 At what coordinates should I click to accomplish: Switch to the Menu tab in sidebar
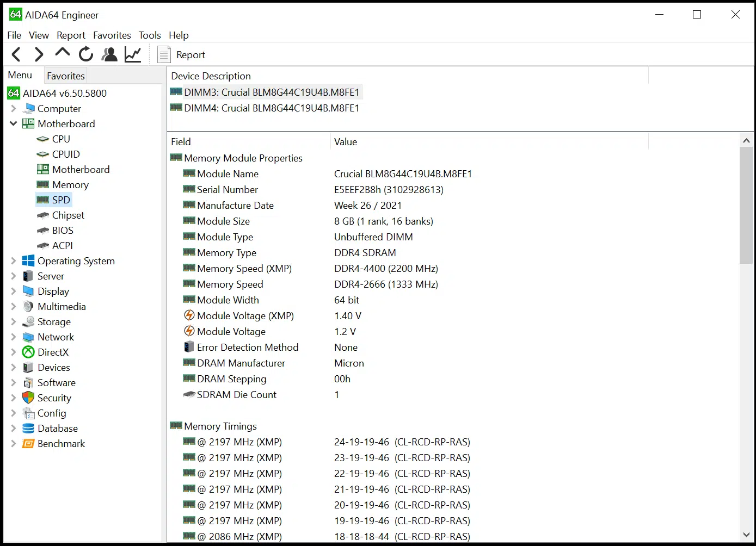20,75
